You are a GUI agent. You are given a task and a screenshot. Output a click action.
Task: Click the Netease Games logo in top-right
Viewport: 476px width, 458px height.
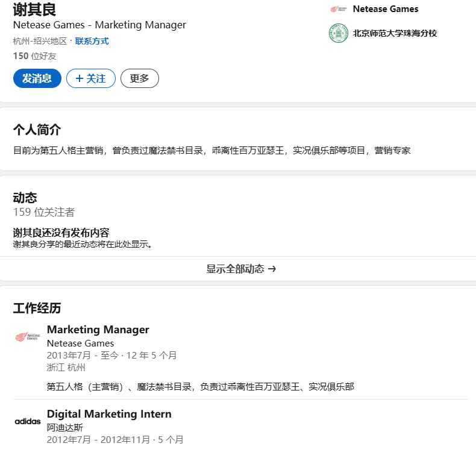[x=338, y=9]
